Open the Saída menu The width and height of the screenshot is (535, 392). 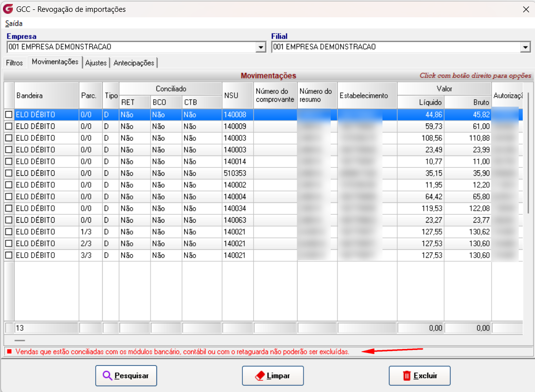click(14, 24)
